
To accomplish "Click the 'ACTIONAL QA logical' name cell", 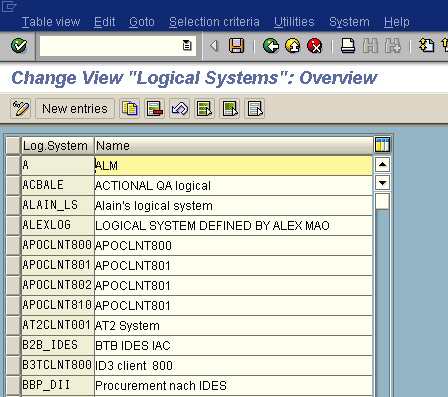I will (x=233, y=185).
